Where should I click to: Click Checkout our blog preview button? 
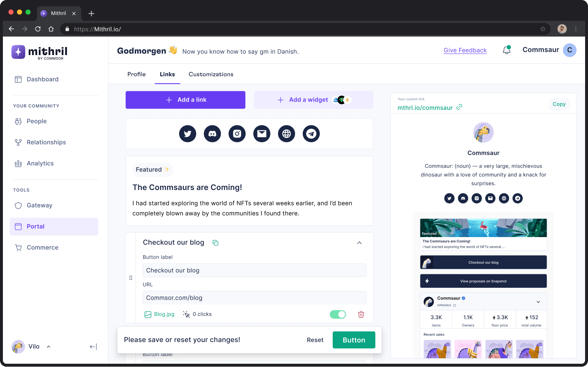(483, 262)
